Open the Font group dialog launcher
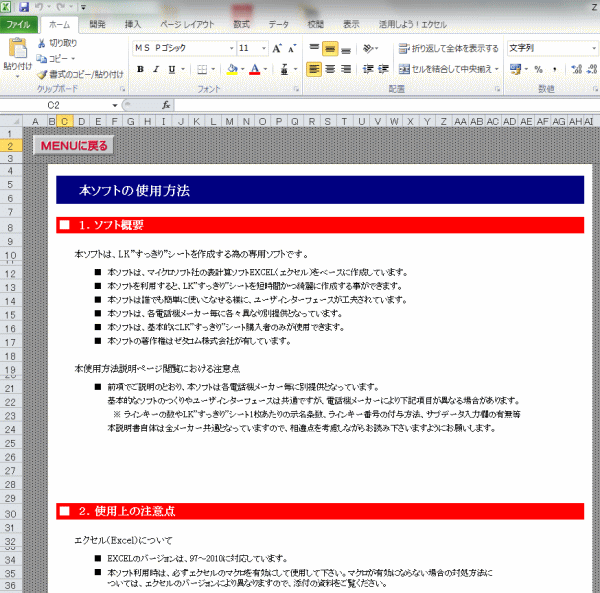 (296, 89)
